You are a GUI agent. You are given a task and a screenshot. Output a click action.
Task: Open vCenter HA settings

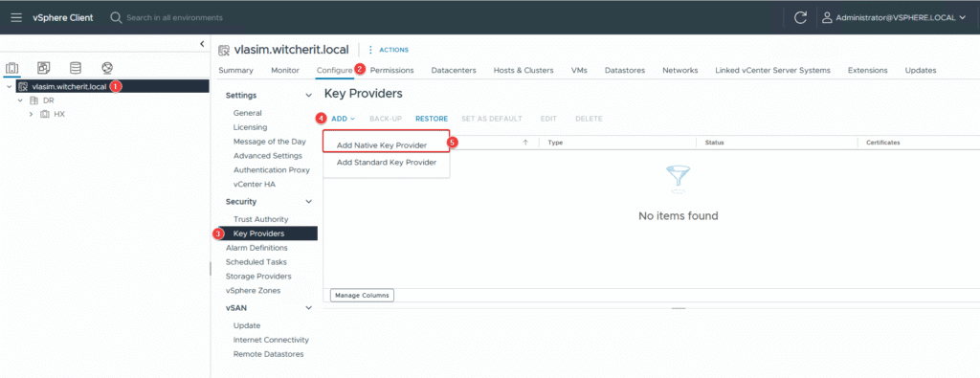(255, 185)
